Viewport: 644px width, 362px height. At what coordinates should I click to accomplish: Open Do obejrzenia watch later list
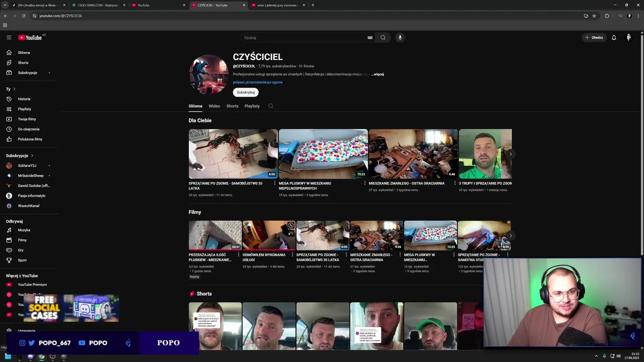[29, 129]
